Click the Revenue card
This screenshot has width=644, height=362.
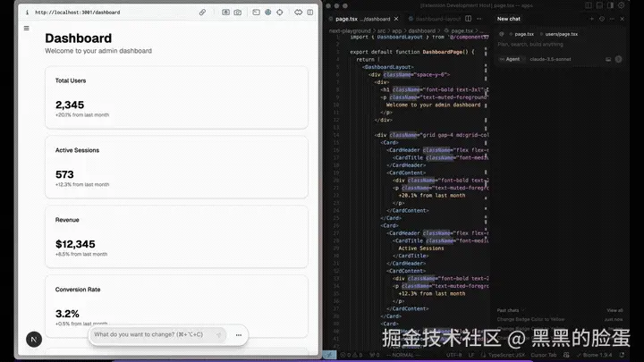pos(176,237)
